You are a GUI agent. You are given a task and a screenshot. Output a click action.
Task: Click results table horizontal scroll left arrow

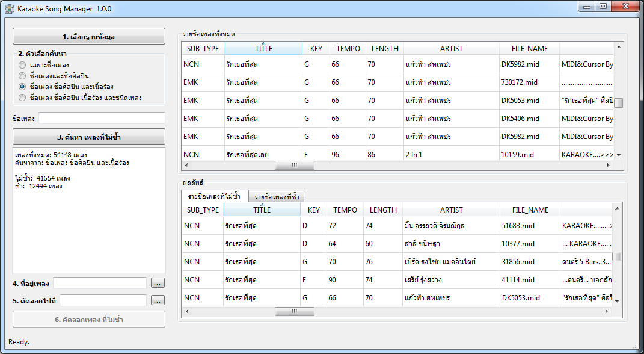tap(187, 312)
